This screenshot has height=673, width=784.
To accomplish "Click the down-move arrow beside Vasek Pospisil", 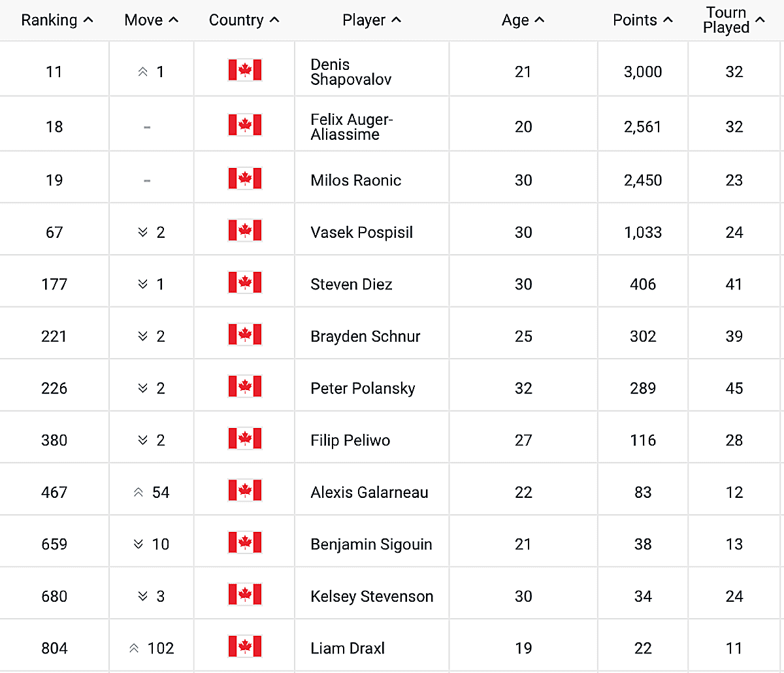I will coord(142,231).
